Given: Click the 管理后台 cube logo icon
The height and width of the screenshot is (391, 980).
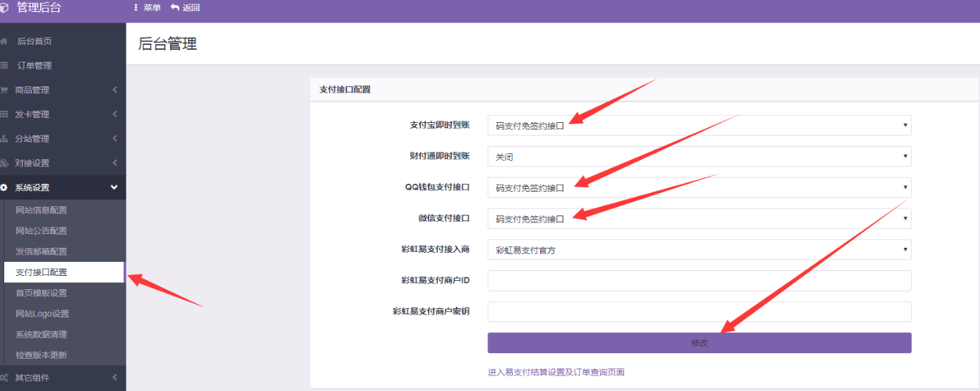Looking at the screenshot, I should tap(4, 8).
